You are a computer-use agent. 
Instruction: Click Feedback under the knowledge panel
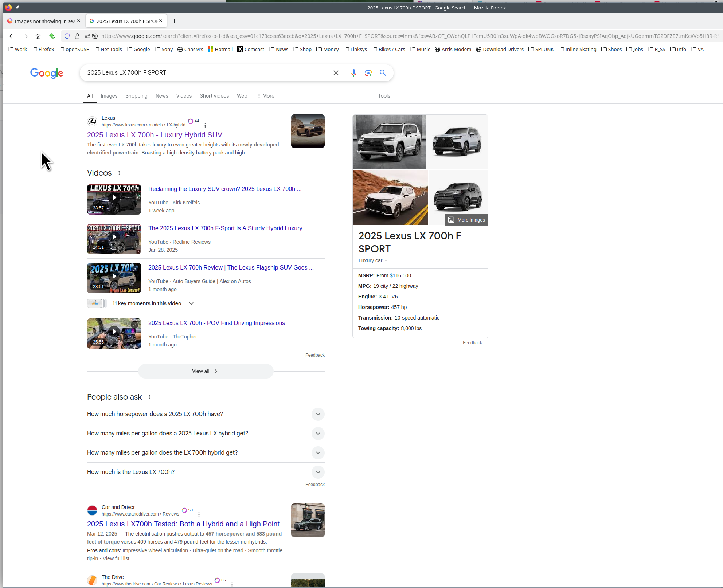472,343
